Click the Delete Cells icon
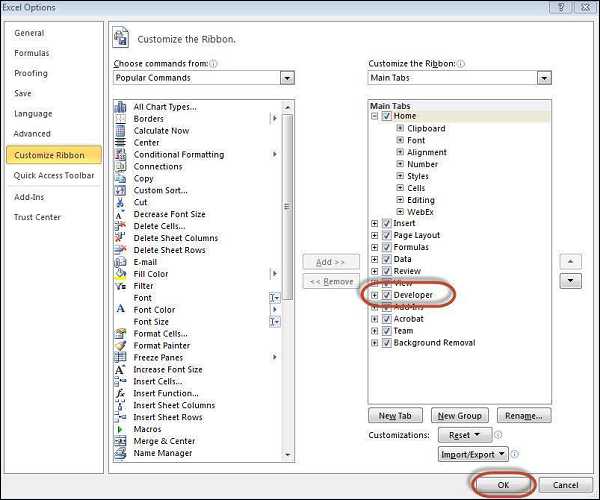The width and height of the screenshot is (600, 500). (120, 226)
